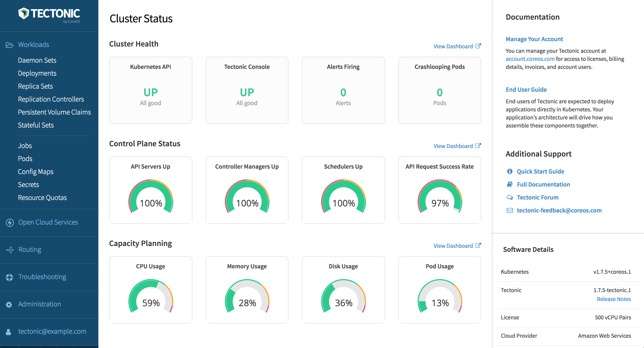
Task: Click the tectonic-feedback@coreos.com email link
Action: [559, 210]
